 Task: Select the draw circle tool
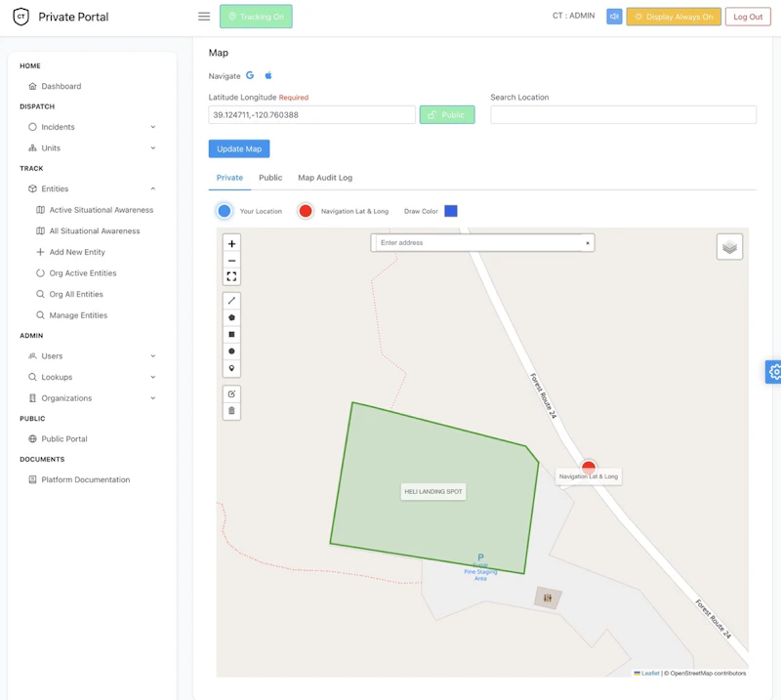pos(231,351)
